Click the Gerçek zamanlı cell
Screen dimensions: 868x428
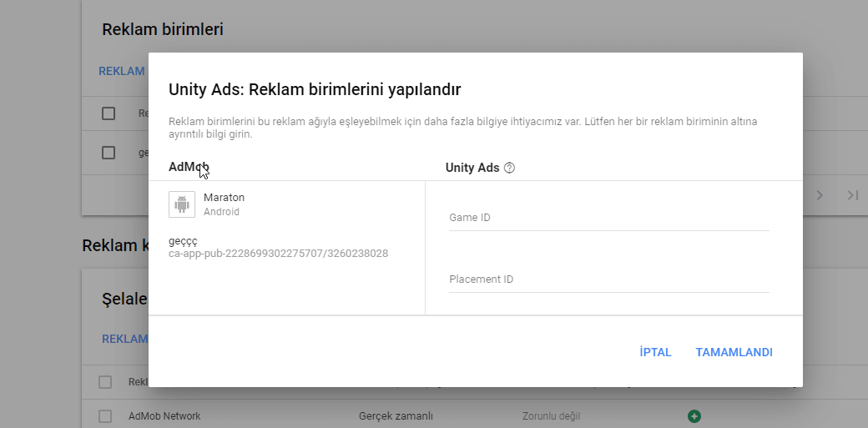[x=396, y=415]
